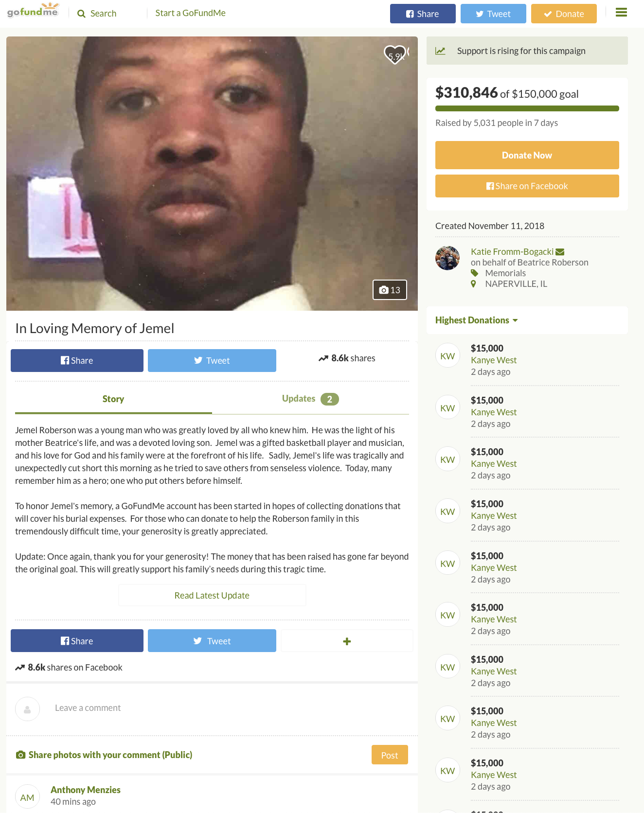Click the Post comment button
The height and width of the screenshot is (813, 644).
[390, 755]
